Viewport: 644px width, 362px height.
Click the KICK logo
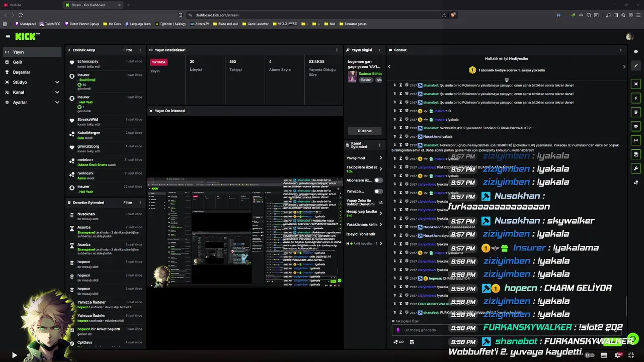(x=26, y=36)
